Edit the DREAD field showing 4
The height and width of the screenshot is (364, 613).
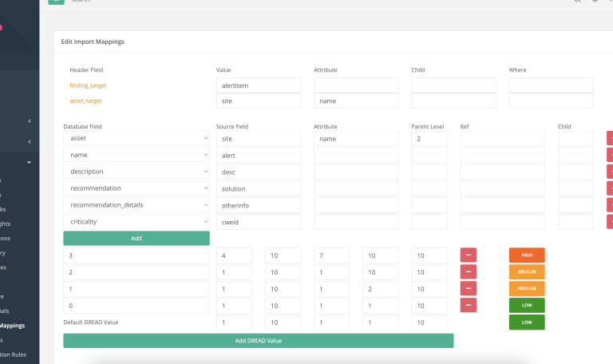point(234,255)
